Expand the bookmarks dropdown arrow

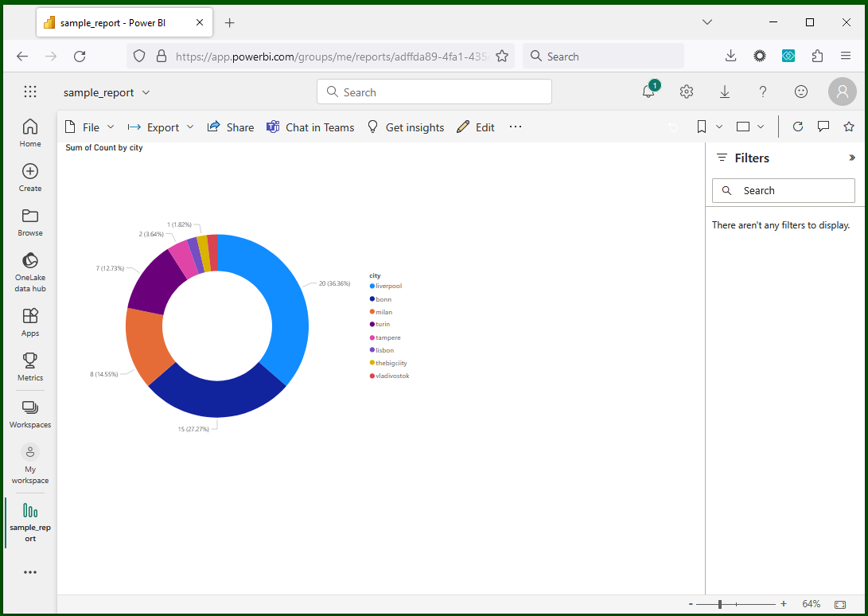[x=719, y=127]
